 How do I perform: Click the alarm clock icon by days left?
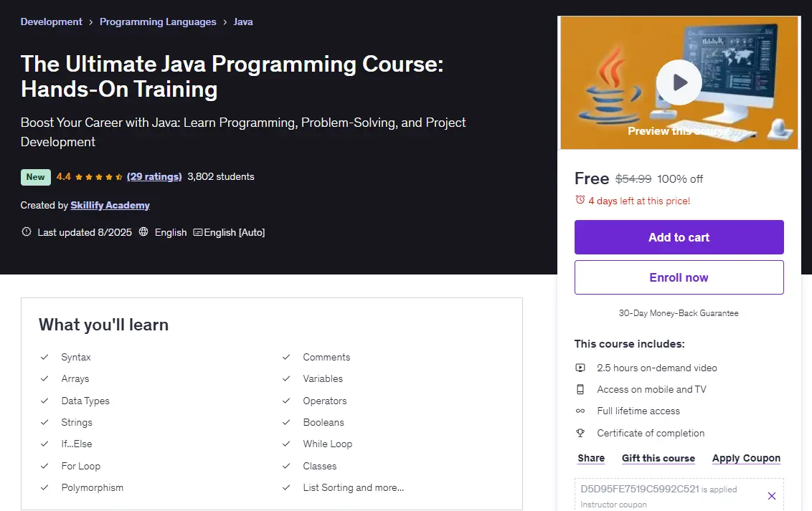(x=580, y=200)
